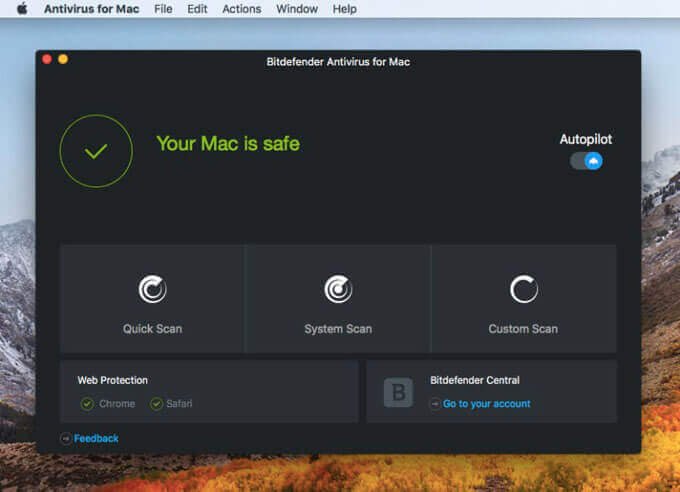Open the Antivirus for Mac menu
Screen dimensions: 680x492
92,9
